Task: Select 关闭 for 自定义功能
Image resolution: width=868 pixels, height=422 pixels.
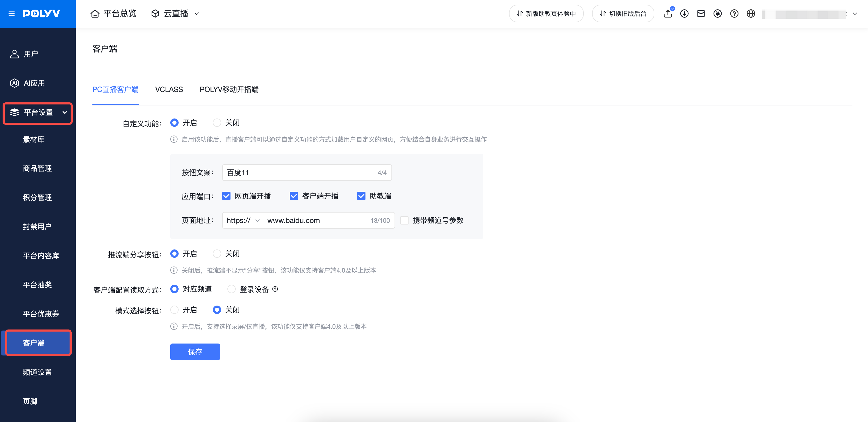Action: [217, 123]
